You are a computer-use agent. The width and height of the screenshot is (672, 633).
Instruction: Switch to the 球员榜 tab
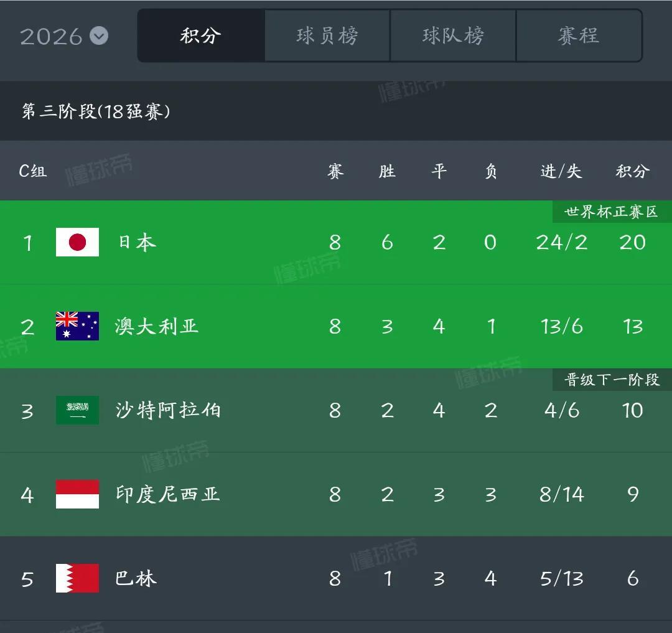(x=327, y=35)
